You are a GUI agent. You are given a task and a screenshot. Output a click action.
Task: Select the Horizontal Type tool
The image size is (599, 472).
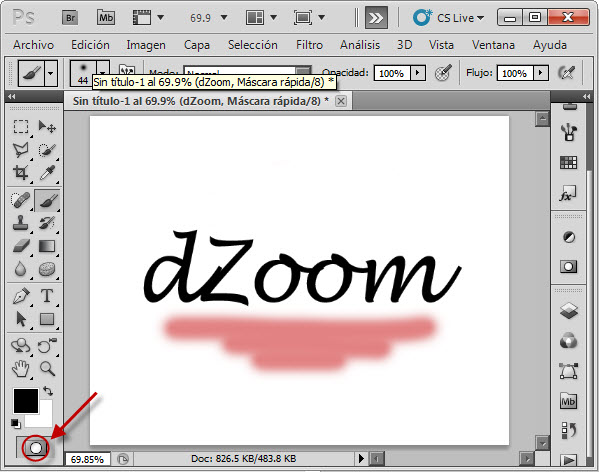pyautogui.click(x=47, y=296)
